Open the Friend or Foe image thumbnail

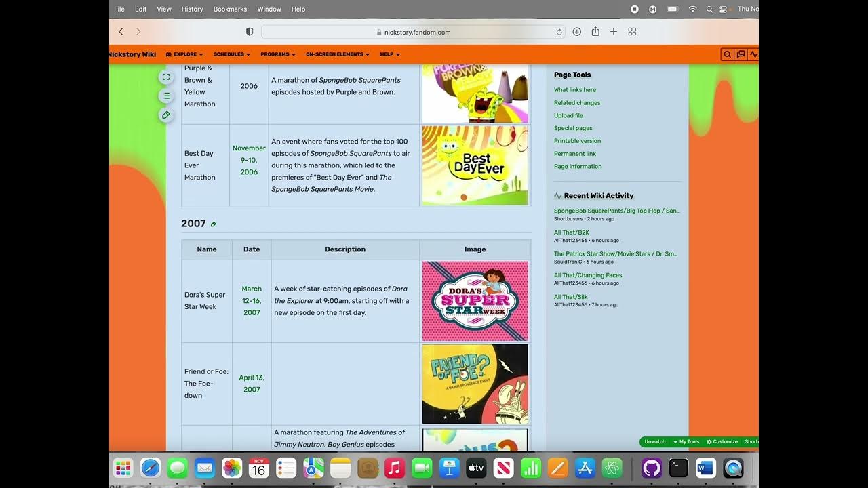point(475,384)
